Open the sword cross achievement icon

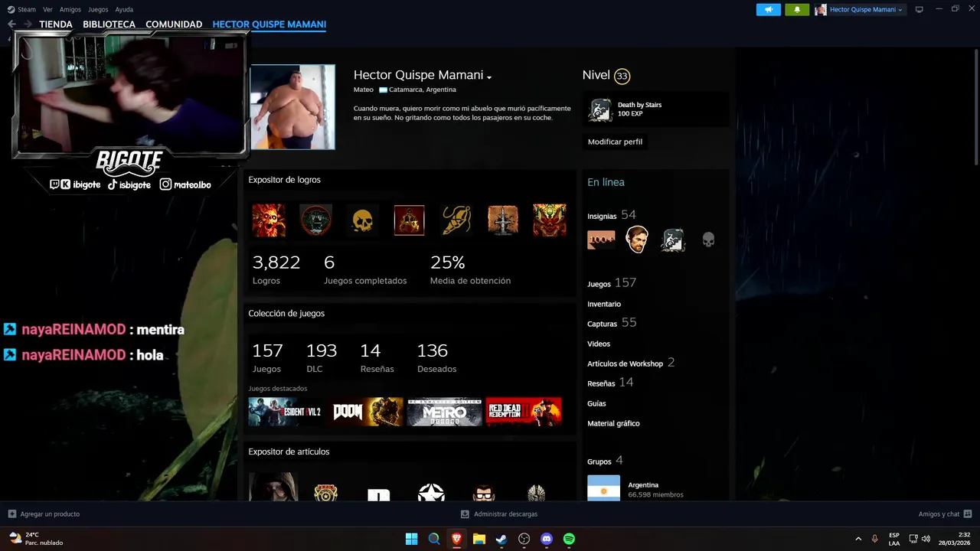503,220
